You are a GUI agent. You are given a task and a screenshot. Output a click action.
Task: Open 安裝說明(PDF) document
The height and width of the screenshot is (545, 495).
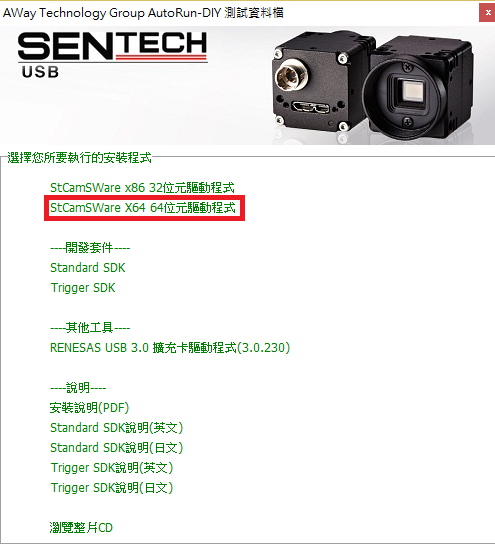point(89,408)
